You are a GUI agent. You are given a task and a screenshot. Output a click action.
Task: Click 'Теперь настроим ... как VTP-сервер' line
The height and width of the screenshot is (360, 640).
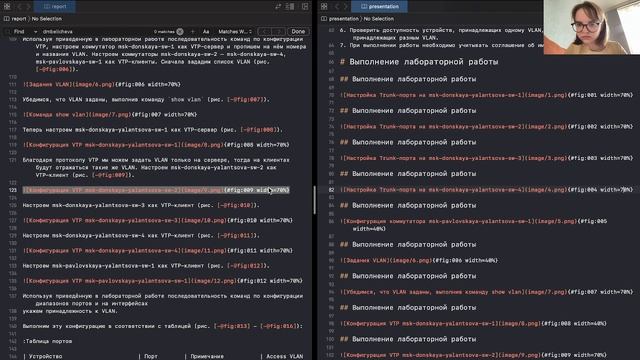point(152,130)
